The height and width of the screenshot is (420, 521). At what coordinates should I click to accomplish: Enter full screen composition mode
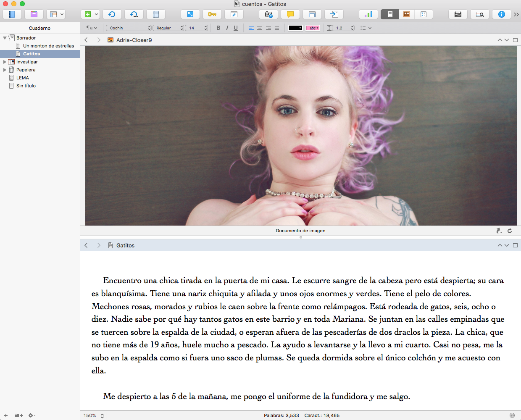(x=190, y=14)
